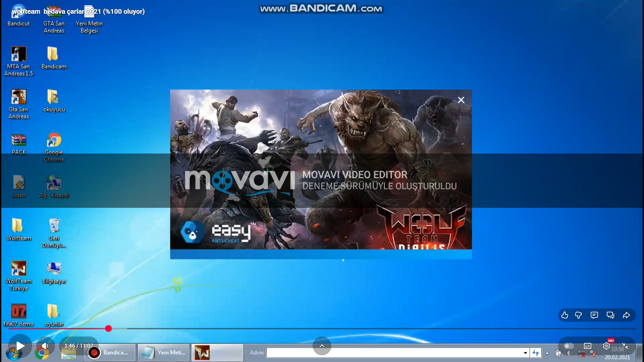This screenshot has height=362, width=644.
Task: Open the Bandicut desktop shortcut
Action: (18, 16)
